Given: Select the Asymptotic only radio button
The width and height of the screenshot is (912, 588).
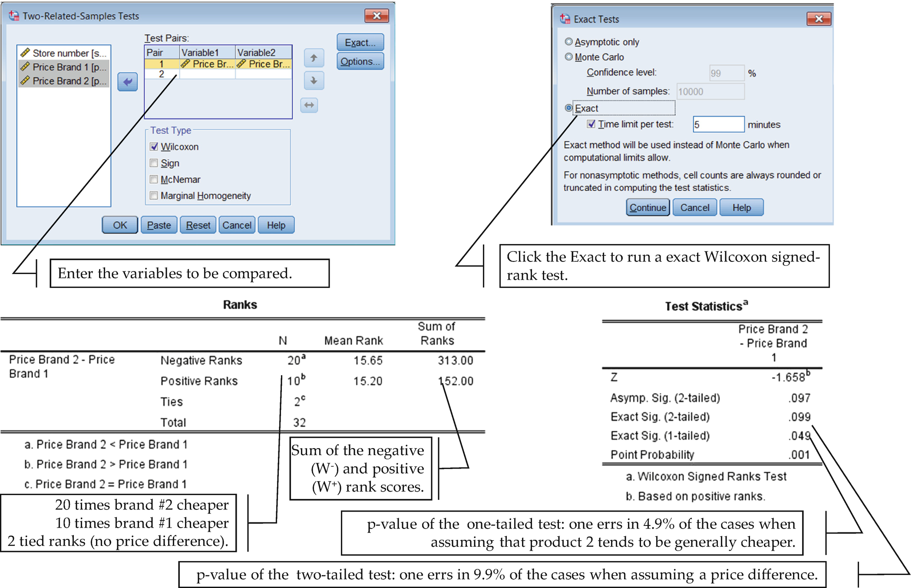Looking at the screenshot, I should click(568, 42).
